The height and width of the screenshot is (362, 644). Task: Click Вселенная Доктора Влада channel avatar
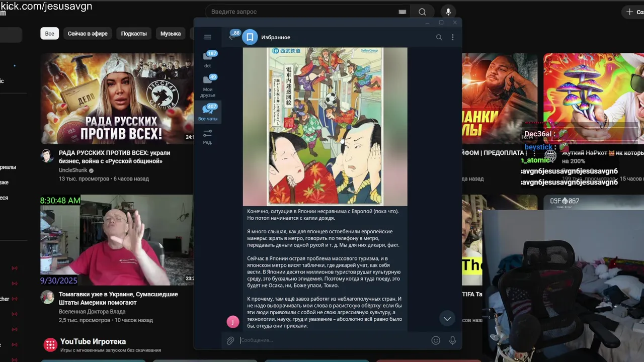47,297
